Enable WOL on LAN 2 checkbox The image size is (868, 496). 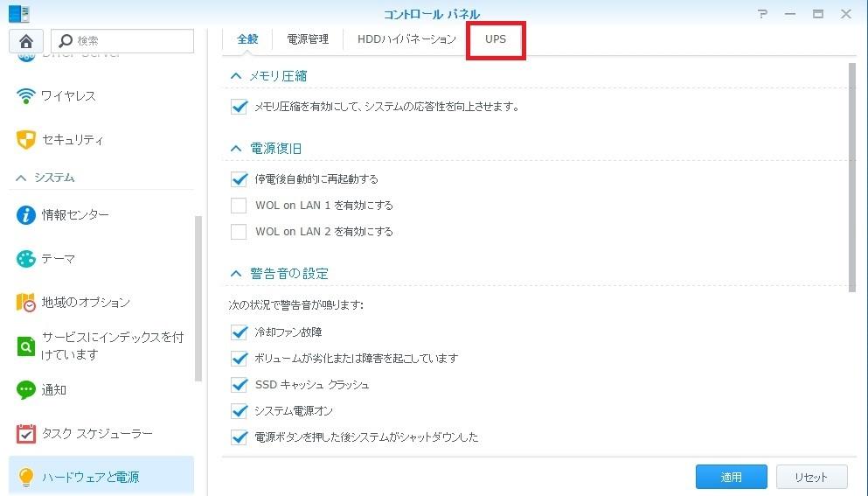(239, 231)
